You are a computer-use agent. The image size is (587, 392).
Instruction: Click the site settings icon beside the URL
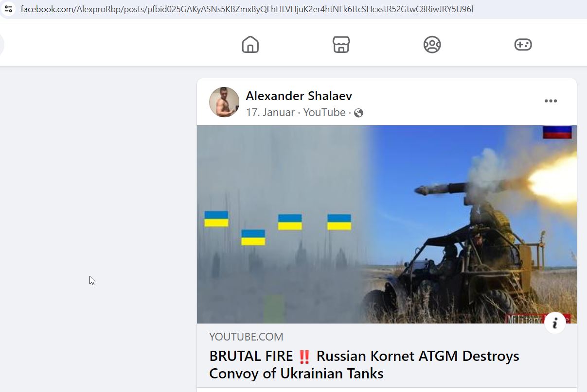click(x=8, y=9)
